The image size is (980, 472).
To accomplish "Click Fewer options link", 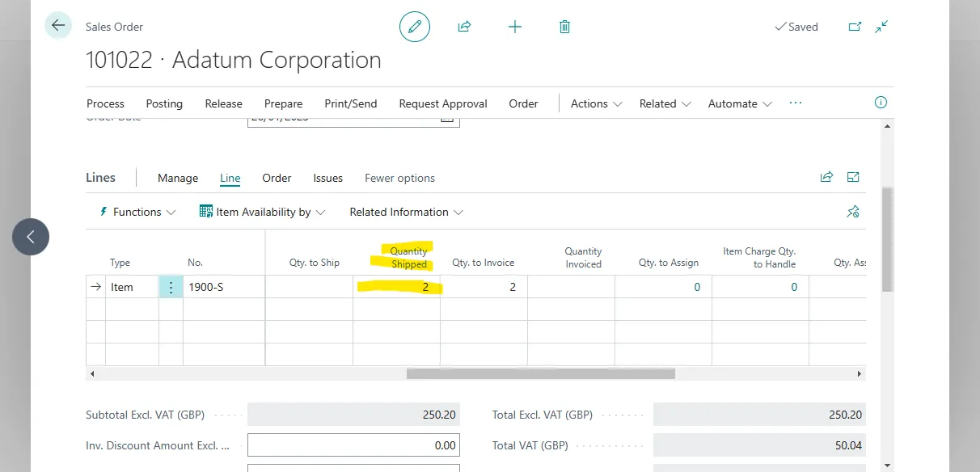I will pyautogui.click(x=399, y=178).
